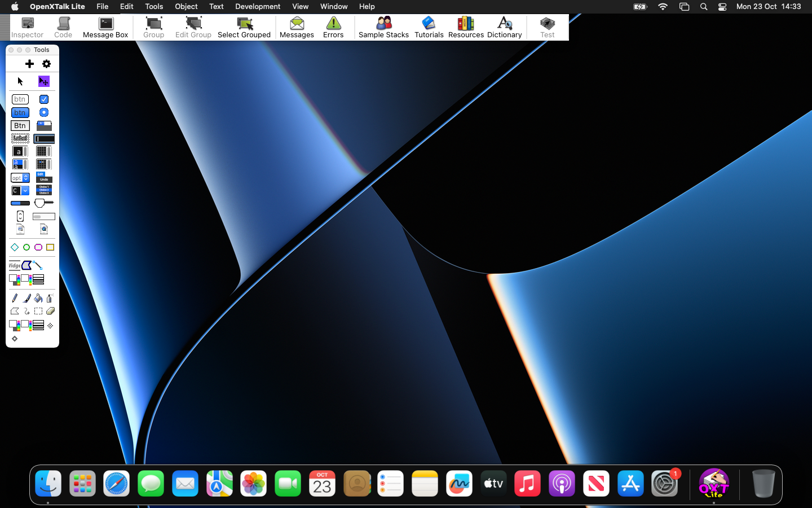Click the Edit Group toolbar icon
This screenshot has height=508, width=812.
click(193, 28)
